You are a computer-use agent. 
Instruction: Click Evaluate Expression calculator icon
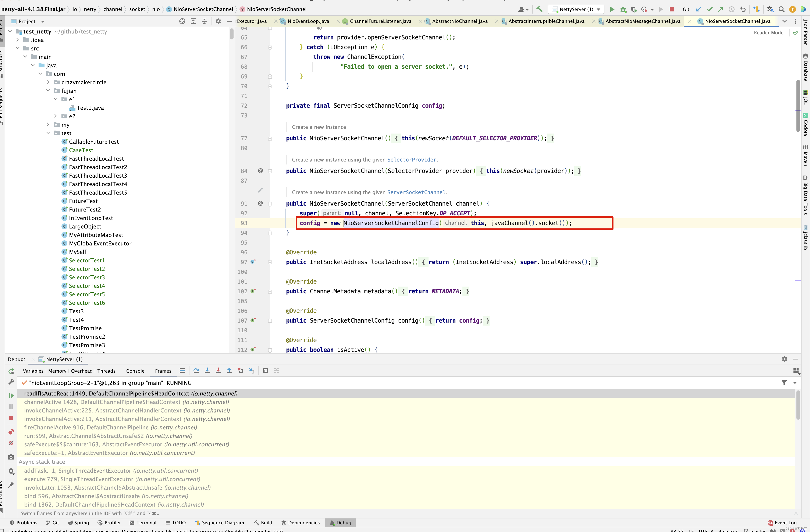[x=265, y=371]
